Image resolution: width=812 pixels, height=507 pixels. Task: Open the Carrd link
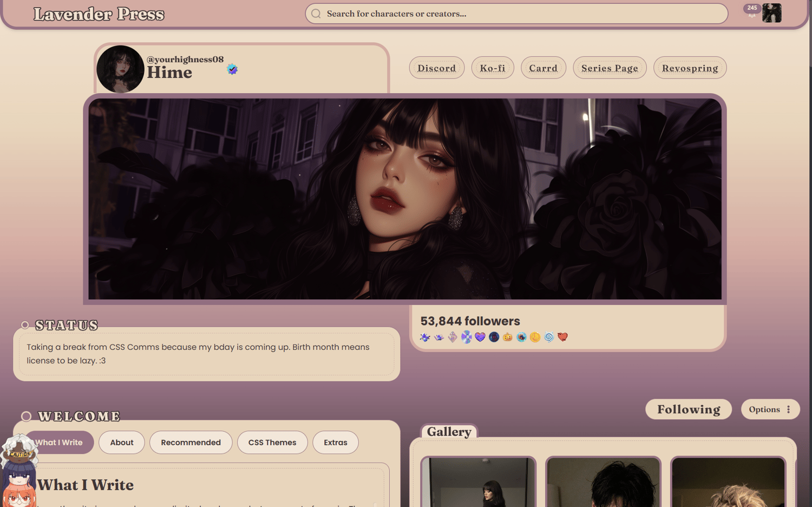tap(543, 68)
